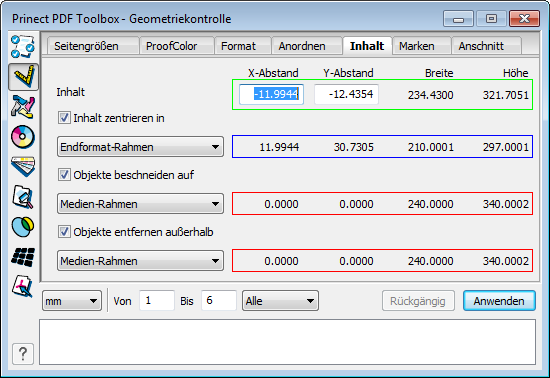The height and width of the screenshot is (378, 550).
Task: Click the 'Von' page number field
Action: pyautogui.click(x=157, y=300)
